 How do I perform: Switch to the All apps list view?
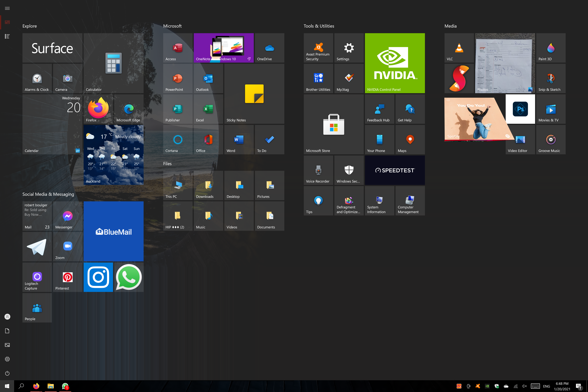(x=7, y=36)
